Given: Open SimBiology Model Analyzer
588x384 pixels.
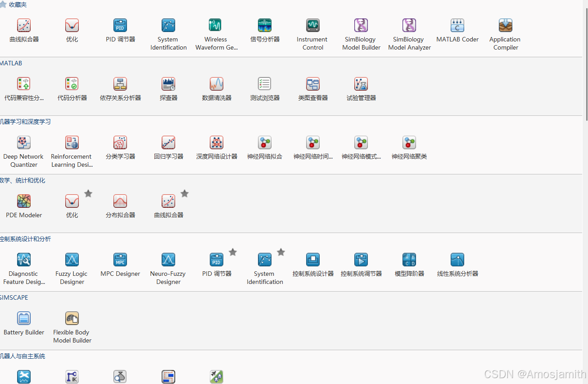Looking at the screenshot, I should pyautogui.click(x=409, y=35).
